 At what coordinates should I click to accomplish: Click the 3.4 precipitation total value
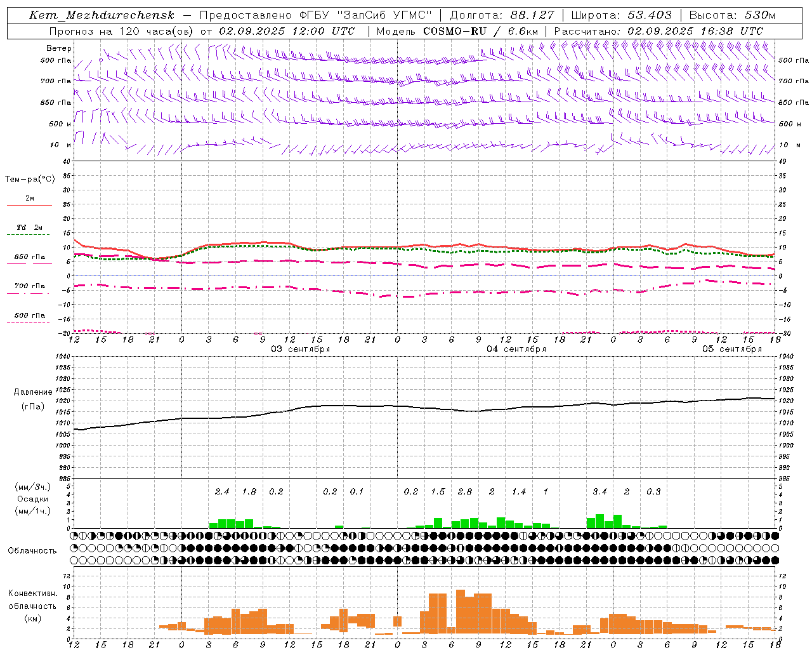click(599, 491)
